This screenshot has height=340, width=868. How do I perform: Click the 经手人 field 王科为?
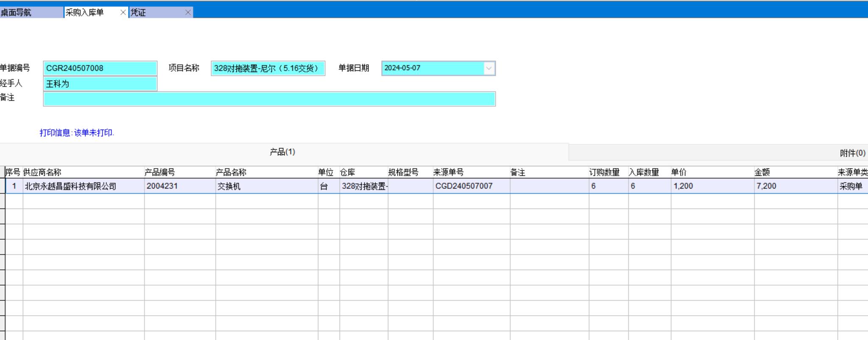(100, 84)
